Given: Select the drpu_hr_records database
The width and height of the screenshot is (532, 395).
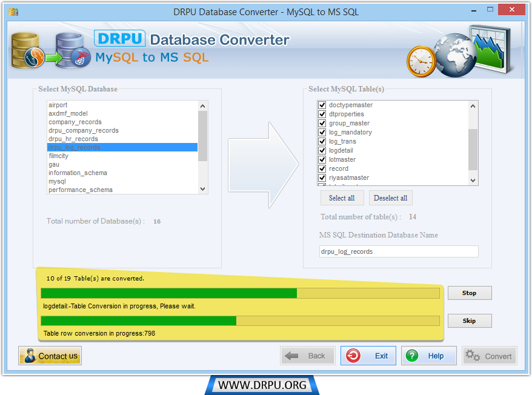Looking at the screenshot, I should (122, 139).
